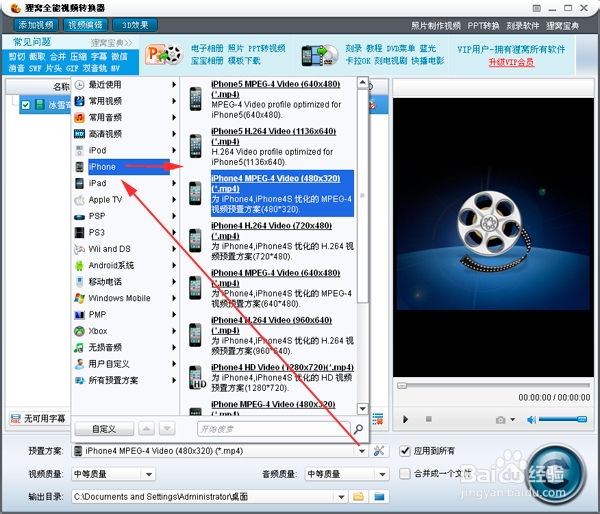Click the 自定义 button
Screen dimensions: 600x514
point(104,429)
